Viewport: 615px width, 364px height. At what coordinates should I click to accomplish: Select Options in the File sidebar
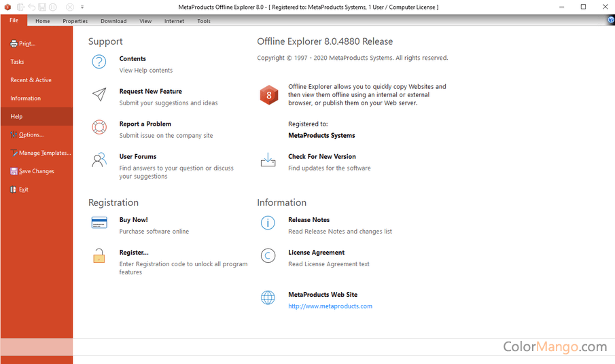(31, 134)
